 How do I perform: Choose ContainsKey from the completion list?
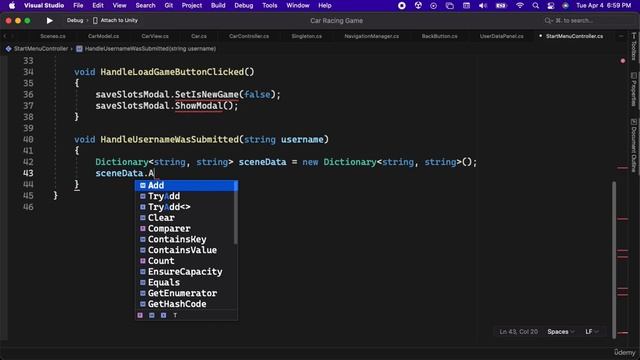click(185, 239)
